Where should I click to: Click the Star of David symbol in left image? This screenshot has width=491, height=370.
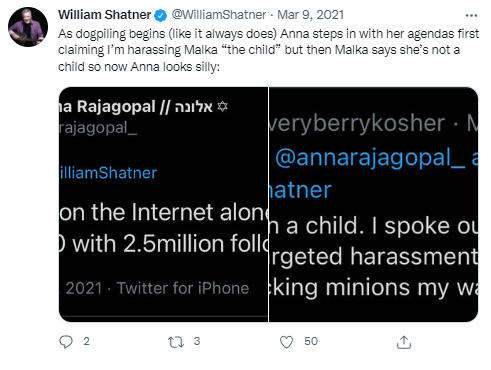[x=222, y=107]
